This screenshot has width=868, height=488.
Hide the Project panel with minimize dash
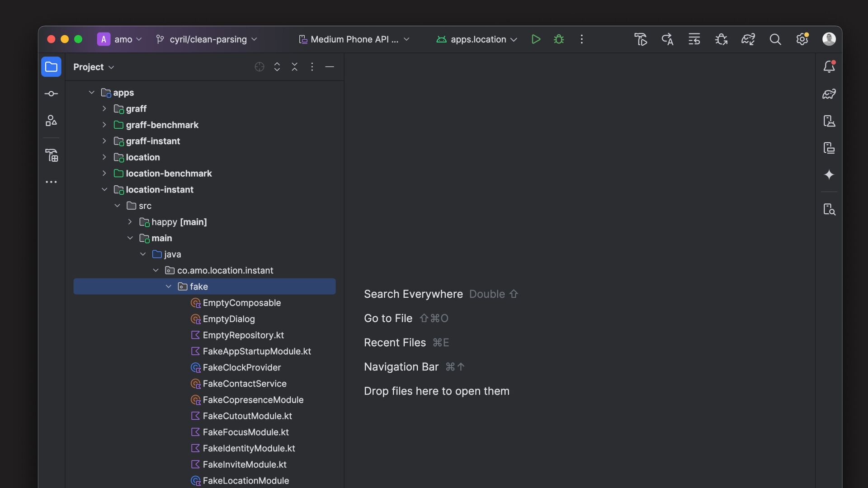click(x=330, y=67)
